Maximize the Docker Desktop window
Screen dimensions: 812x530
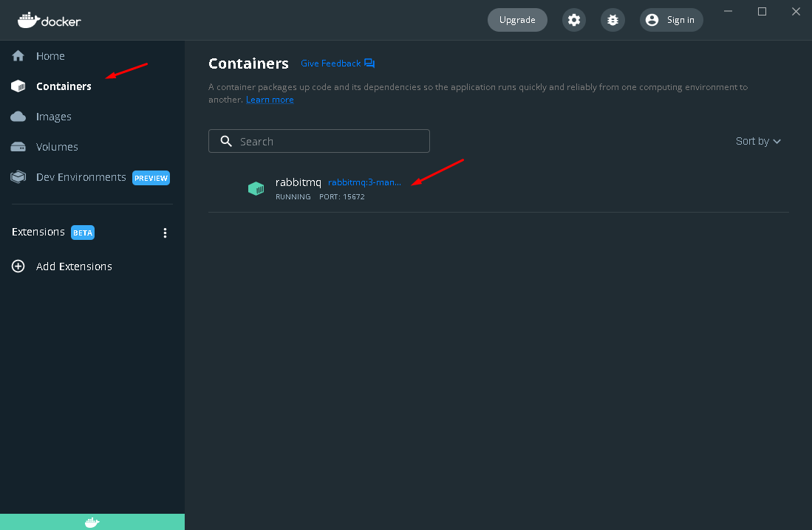(762, 11)
